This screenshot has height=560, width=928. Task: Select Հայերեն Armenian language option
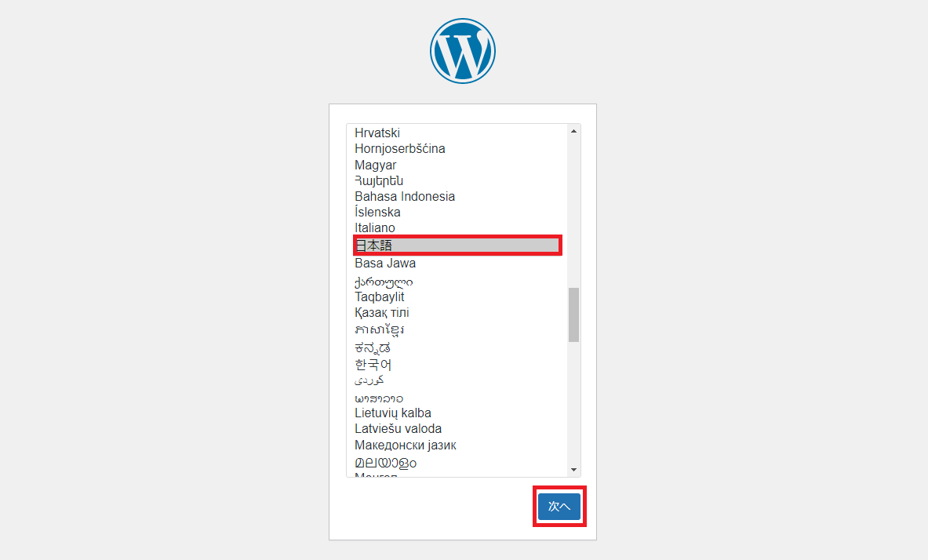(379, 181)
